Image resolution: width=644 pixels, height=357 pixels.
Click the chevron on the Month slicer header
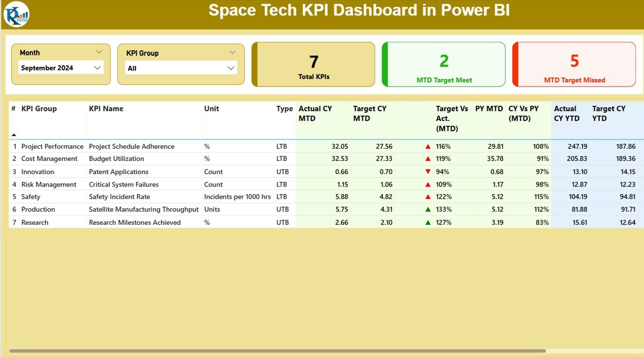coord(99,51)
